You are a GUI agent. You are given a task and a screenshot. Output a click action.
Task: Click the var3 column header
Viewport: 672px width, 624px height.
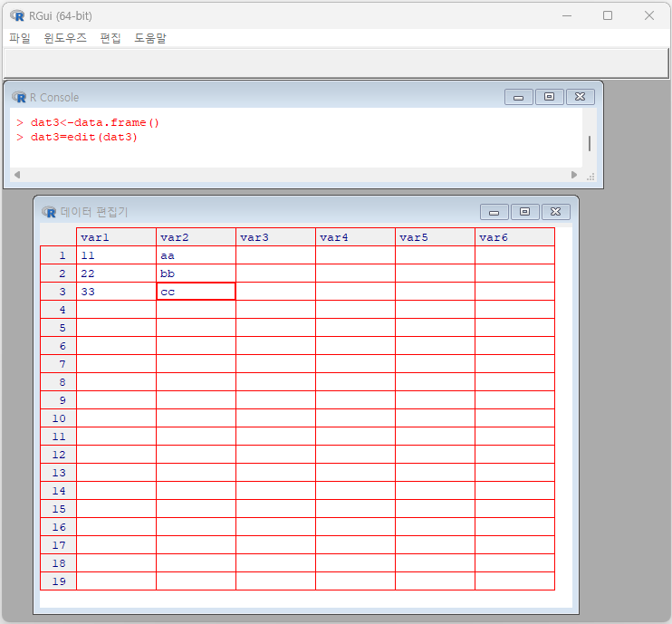(x=275, y=237)
